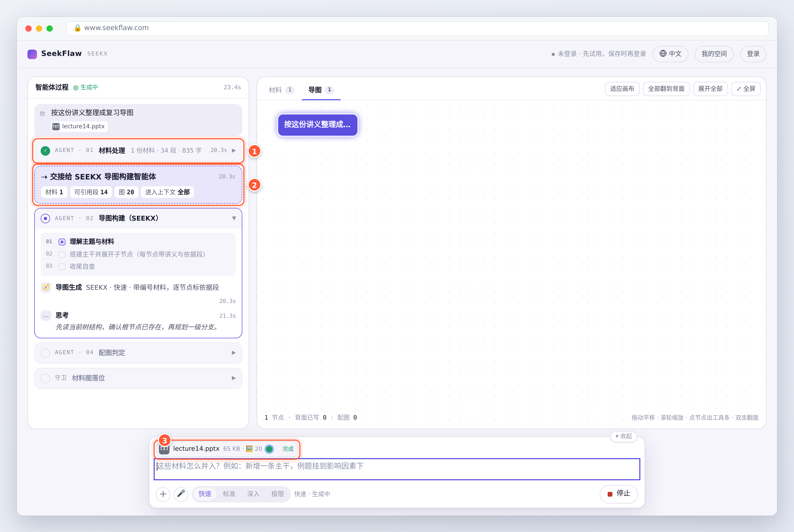
Task: Stop generation with 停止 button
Action: (619, 494)
